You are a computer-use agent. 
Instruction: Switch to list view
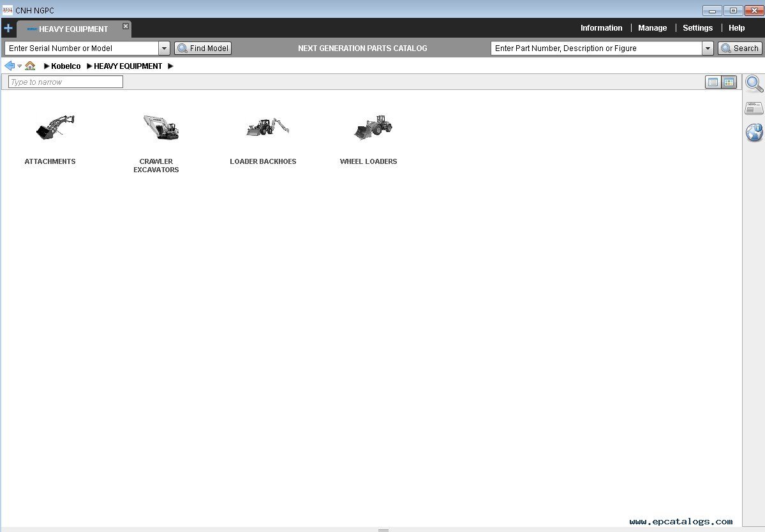click(x=713, y=82)
